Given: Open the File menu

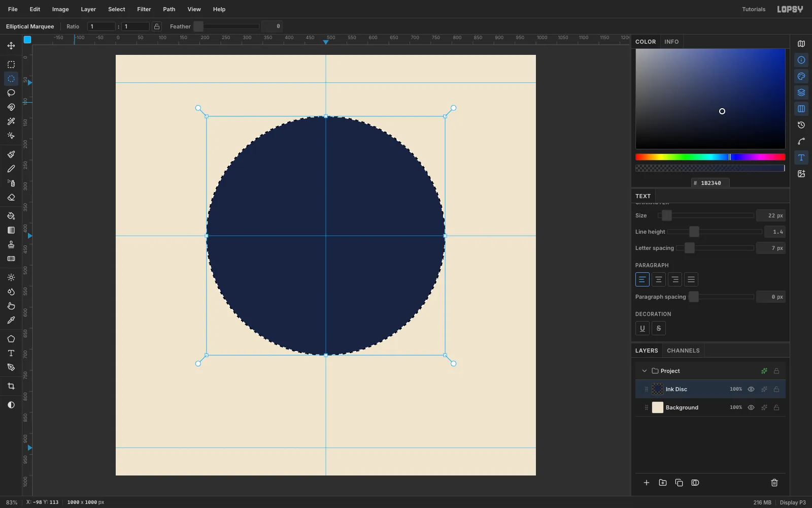Looking at the screenshot, I should pyautogui.click(x=13, y=9).
